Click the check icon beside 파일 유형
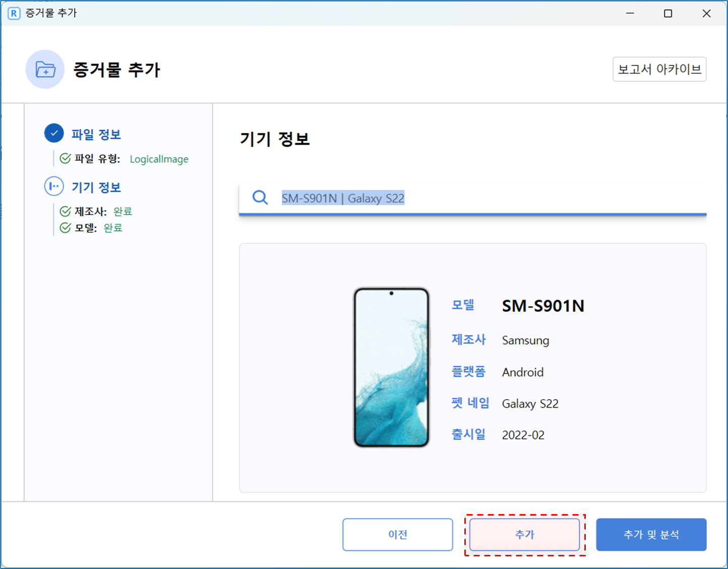Screen dimensions: 728x569 coord(65,159)
